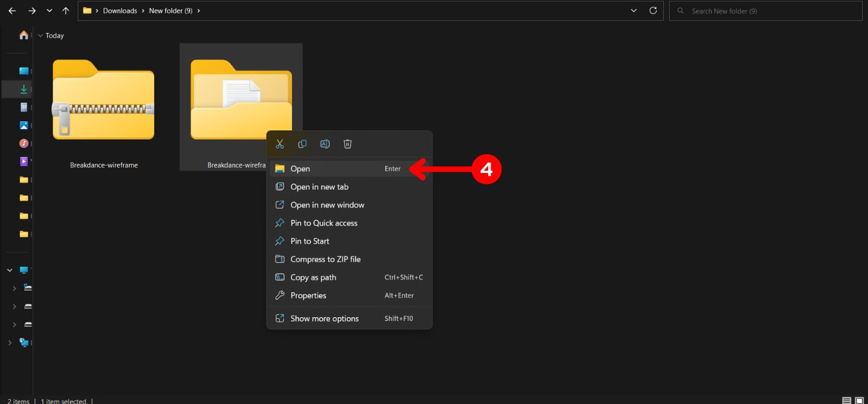Rename the folder via the rename icon

click(x=325, y=144)
